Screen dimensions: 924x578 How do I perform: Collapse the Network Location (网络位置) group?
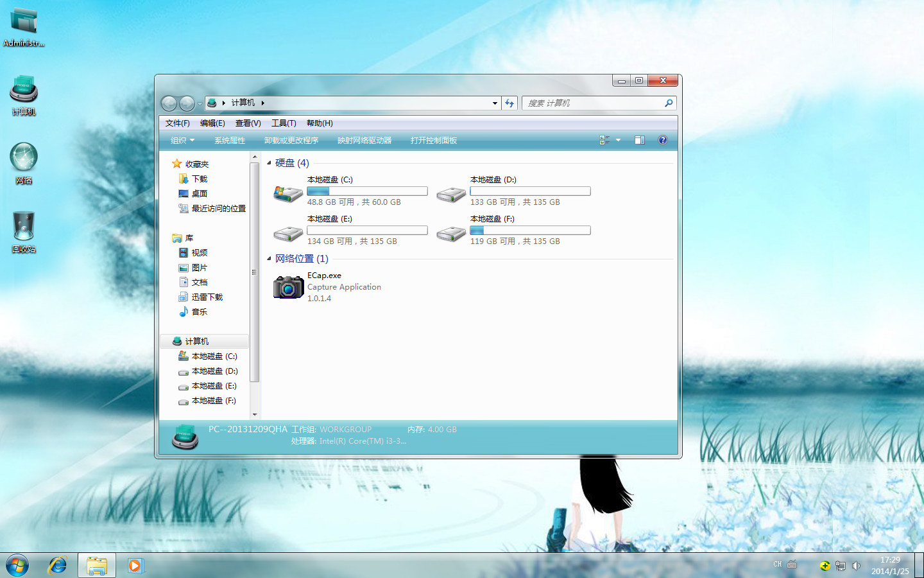[x=269, y=259]
